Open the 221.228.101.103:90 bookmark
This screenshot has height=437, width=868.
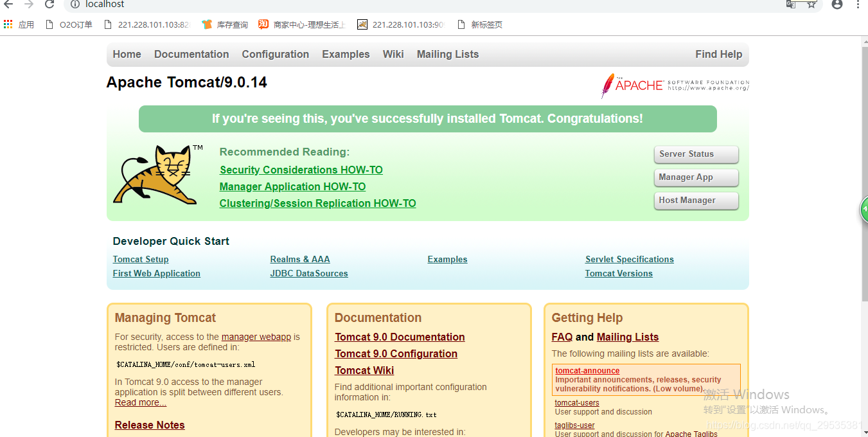[401, 24]
